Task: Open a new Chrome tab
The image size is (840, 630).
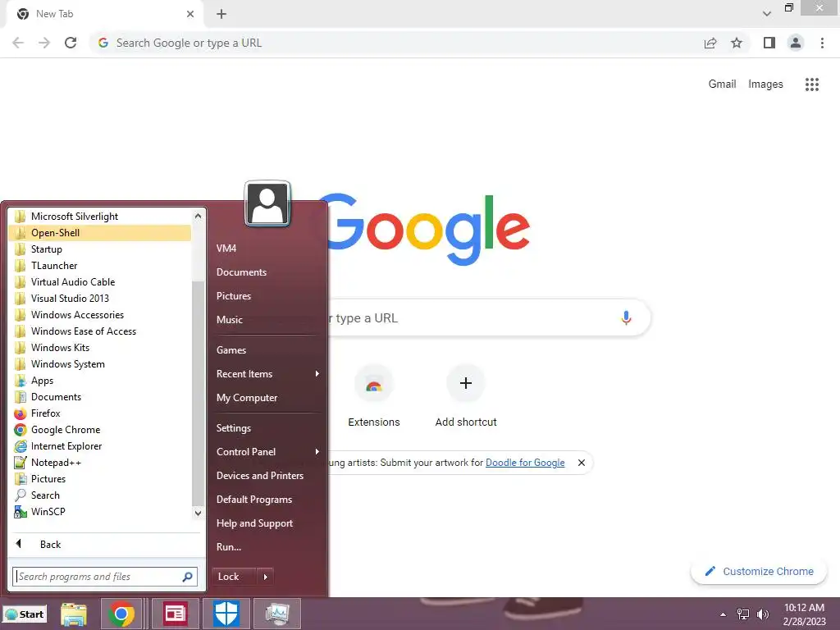Action: point(221,14)
